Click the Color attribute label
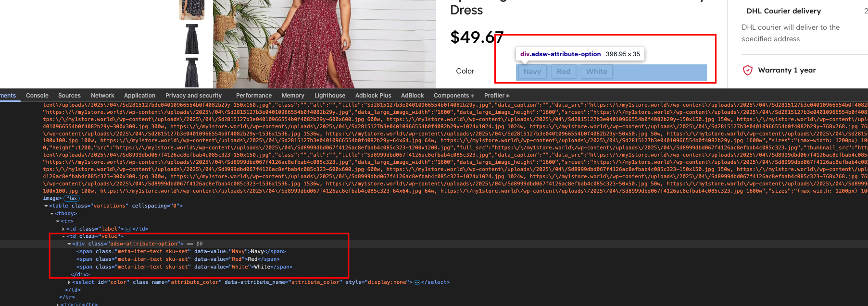The height and width of the screenshot is (306, 868). pos(465,71)
